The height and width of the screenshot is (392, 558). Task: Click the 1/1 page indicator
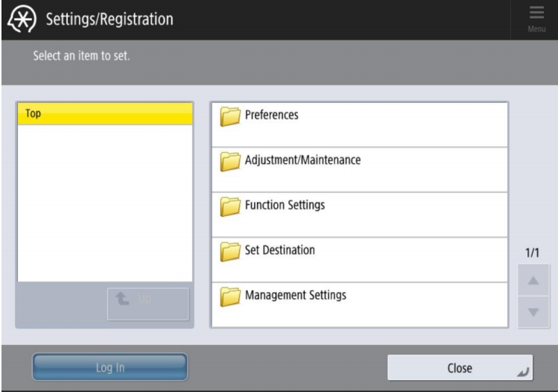pos(533,254)
